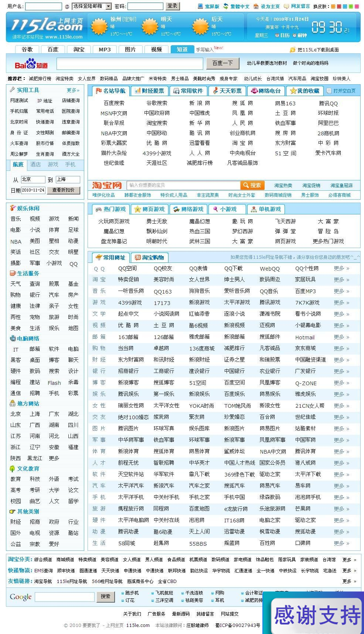
Task: Click the 娱乐休闲 section icon
Action: click(13, 208)
